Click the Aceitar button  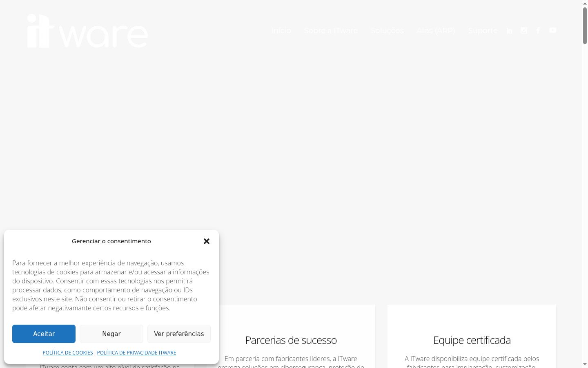44,334
